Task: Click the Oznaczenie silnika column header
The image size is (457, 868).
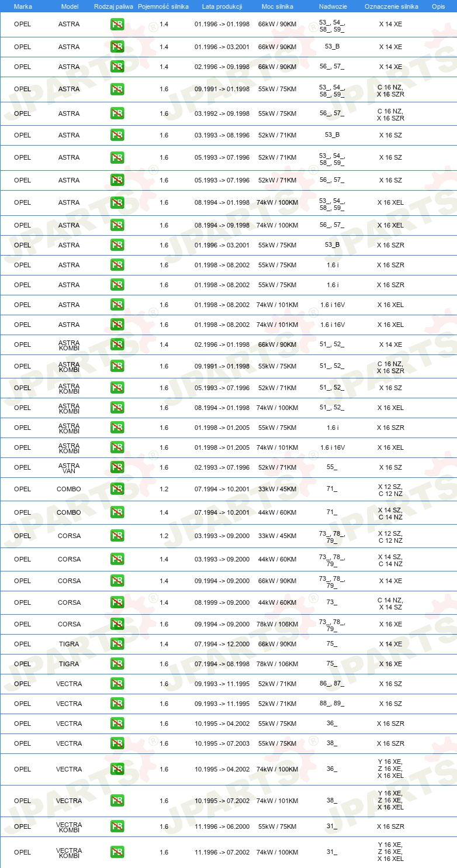Action: (391, 6)
